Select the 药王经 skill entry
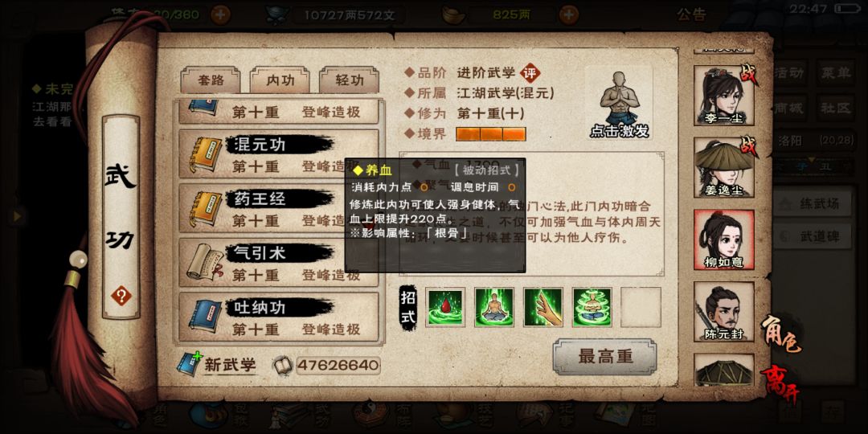 pos(278,209)
